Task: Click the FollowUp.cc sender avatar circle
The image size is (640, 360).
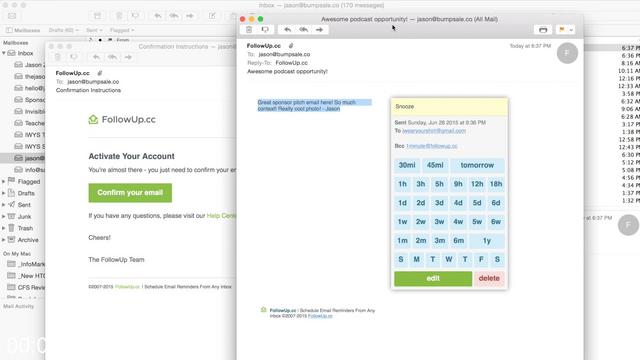Action: click(x=567, y=53)
